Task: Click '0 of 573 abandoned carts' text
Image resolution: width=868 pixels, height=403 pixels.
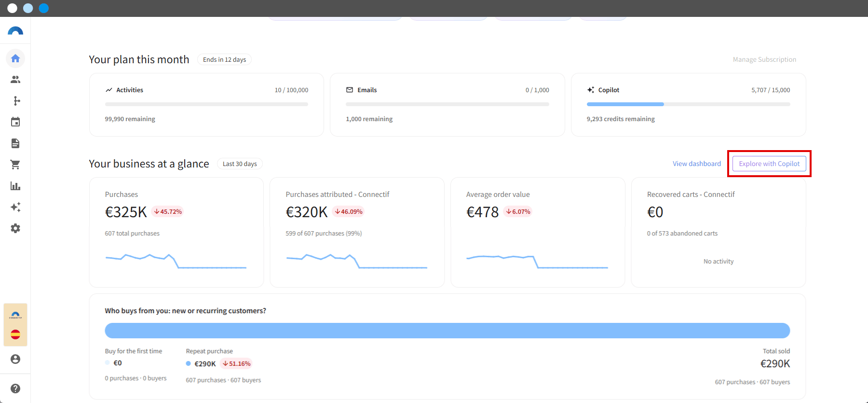Action: coord(682,234)
